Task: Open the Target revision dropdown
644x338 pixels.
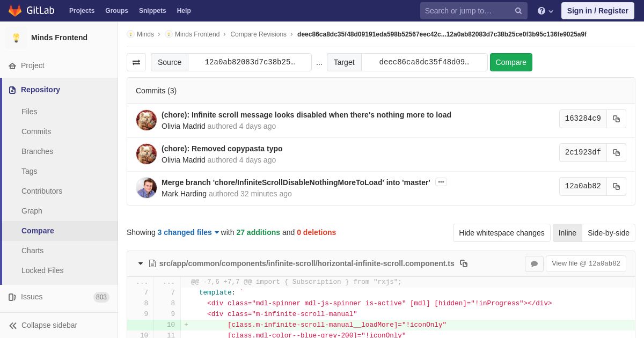Action: [x=424, y=62]
